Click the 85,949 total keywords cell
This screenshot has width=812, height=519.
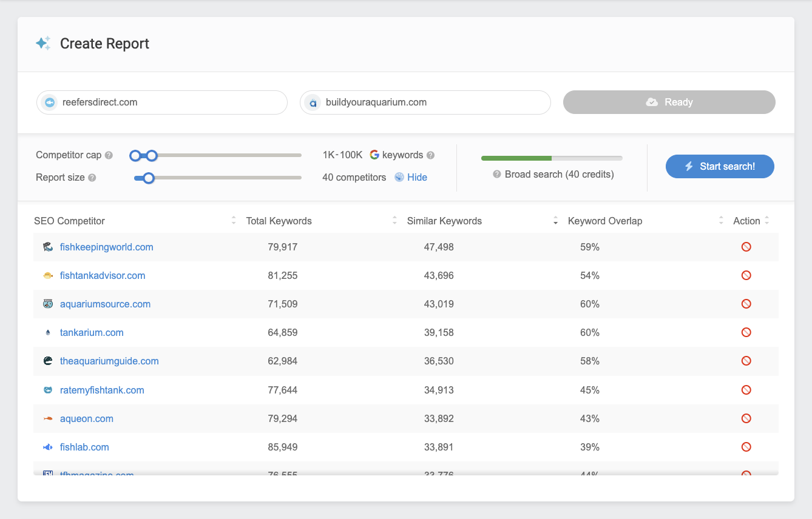click(x=283, y=447)
